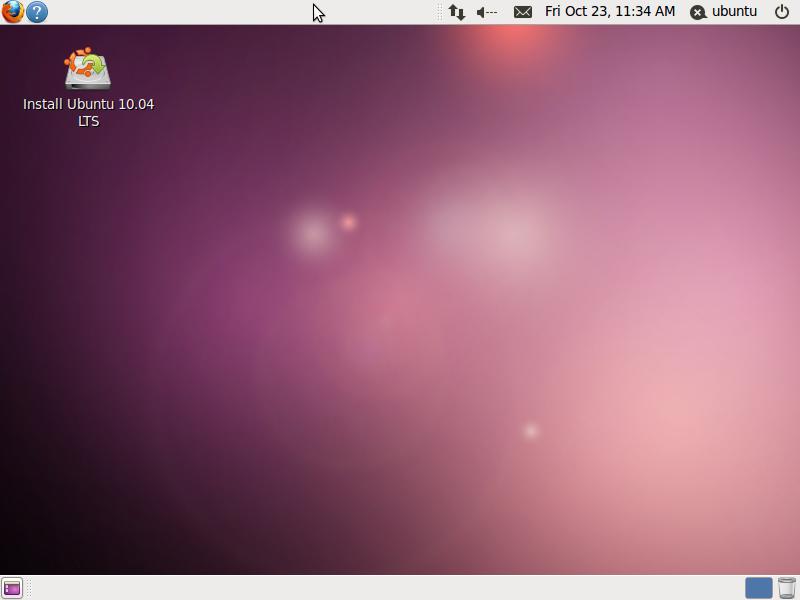800x600 pixels.
Task: Open the sound volume indicator
Action: coord(487,12)
